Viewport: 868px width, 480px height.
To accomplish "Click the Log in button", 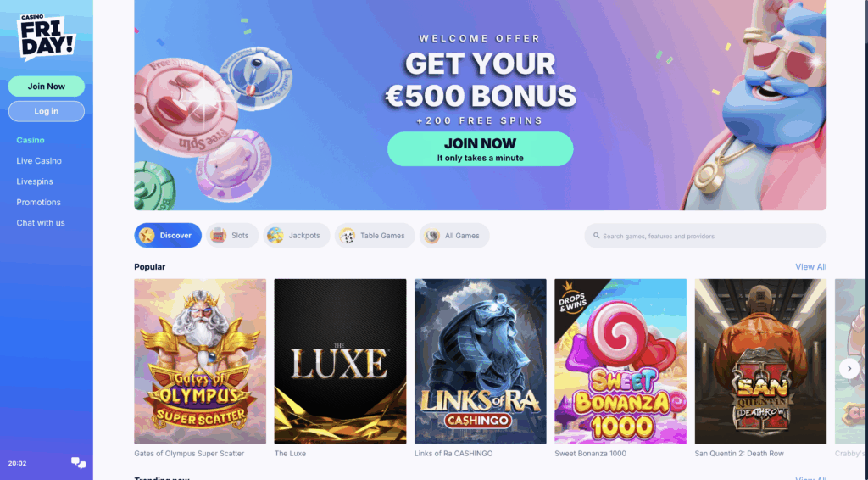I will click(x=47, y=111).
